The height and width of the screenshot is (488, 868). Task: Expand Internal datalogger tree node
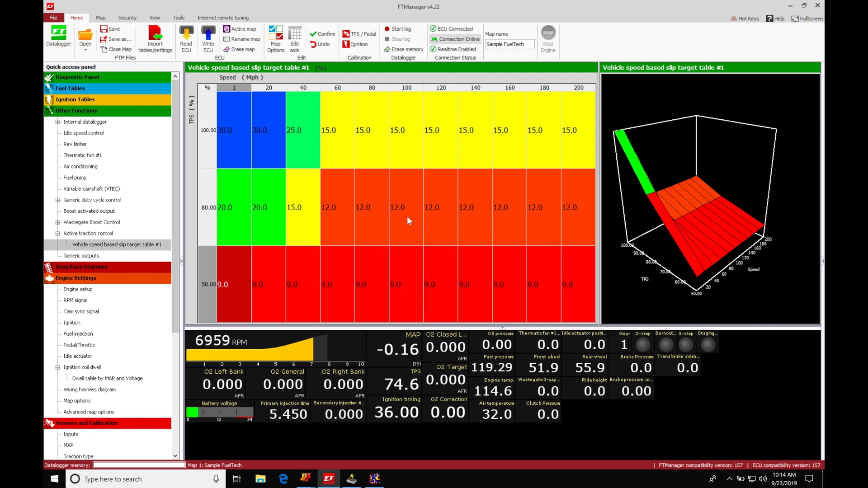click(57, 122)
